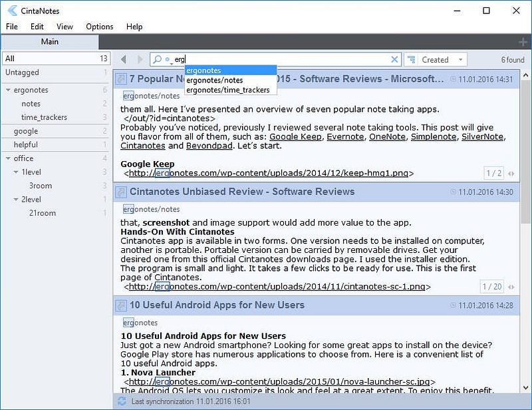This screenshot has height=410, width=532.
Task: Select the Untagged row
Action: tap(56, 73)
